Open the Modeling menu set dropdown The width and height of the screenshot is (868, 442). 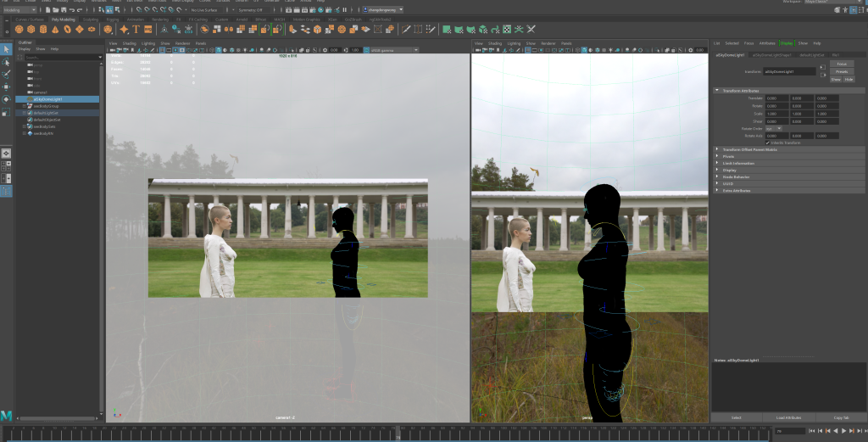point(19,10)
